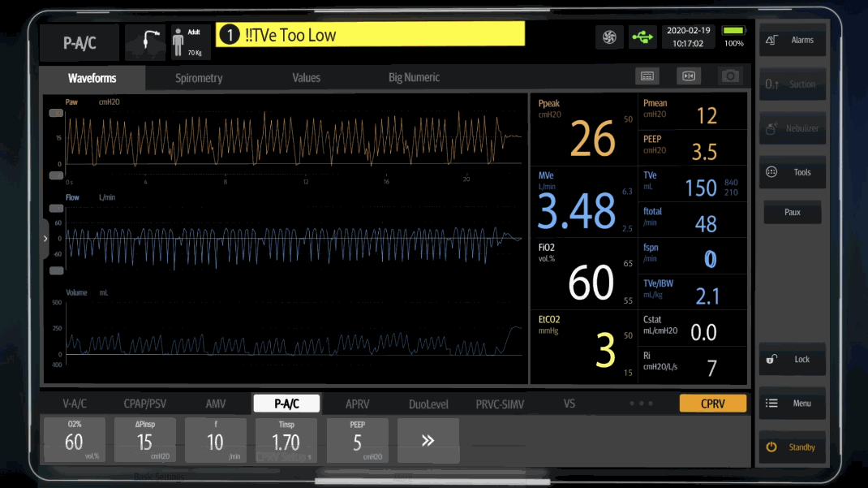Expand more settings with double-arrow button
The width and height of the screenshot is (868, 488).
pos(428,441)
